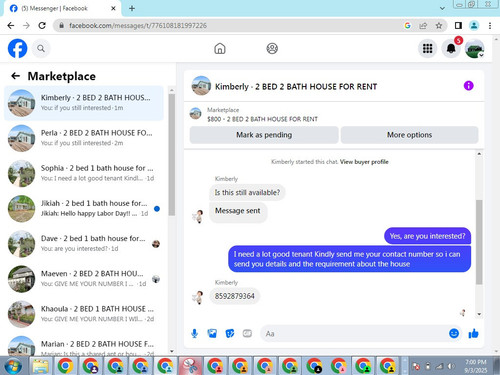Open Perla conversation
Viewport: 500px width, 375px height.
84,138
